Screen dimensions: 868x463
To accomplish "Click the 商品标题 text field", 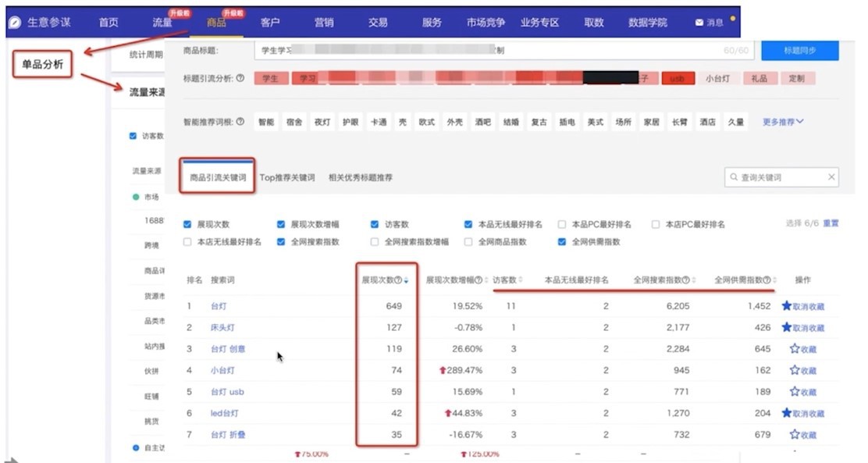I will [503, 51].
